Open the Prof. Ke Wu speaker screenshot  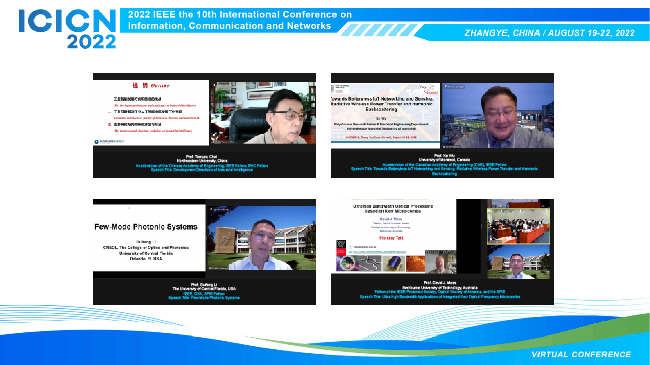442,125
